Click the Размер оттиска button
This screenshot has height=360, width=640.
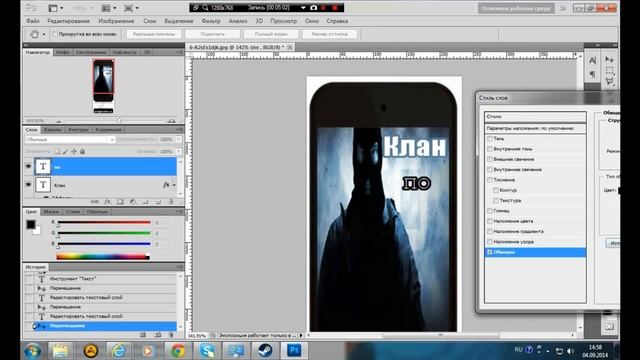329,34
